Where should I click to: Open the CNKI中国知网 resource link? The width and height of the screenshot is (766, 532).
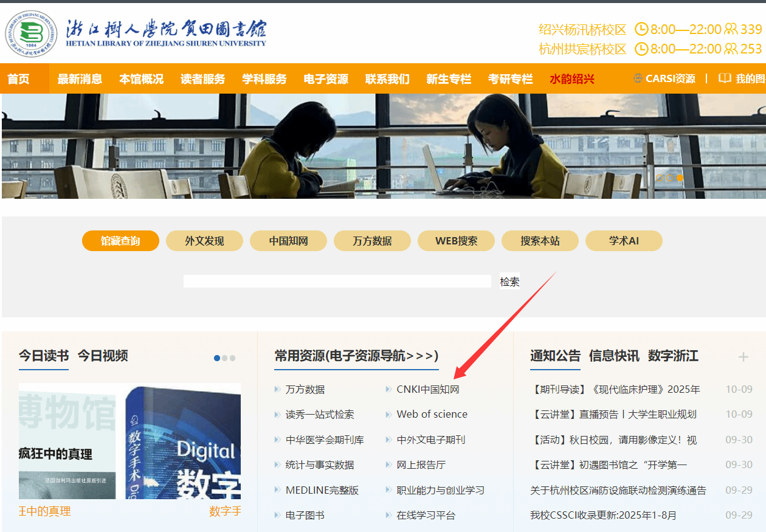pyautogui.click(x=427, y=389)
